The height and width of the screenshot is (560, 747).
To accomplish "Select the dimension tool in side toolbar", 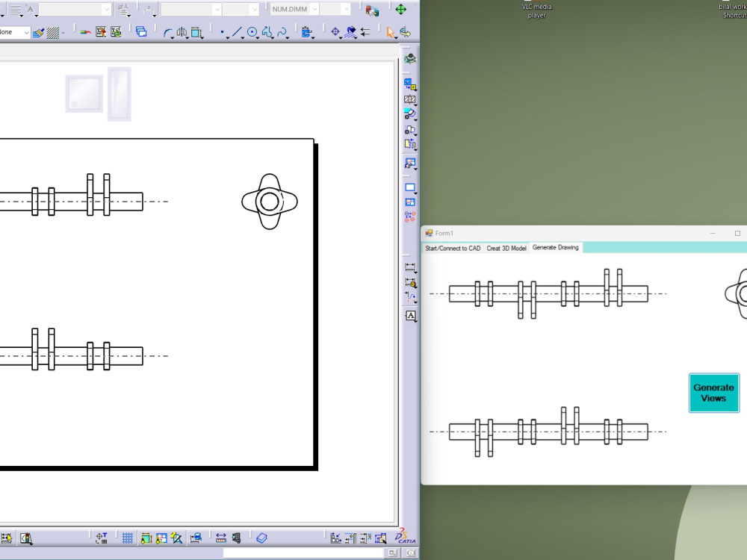I will click(x=409, y=267).
